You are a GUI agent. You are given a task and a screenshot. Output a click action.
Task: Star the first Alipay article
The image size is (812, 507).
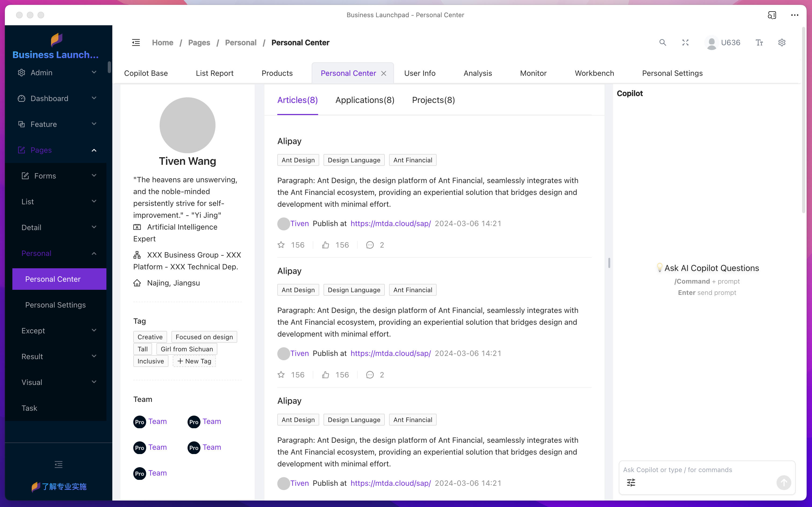pyautogui.click(x=281, y=245)
